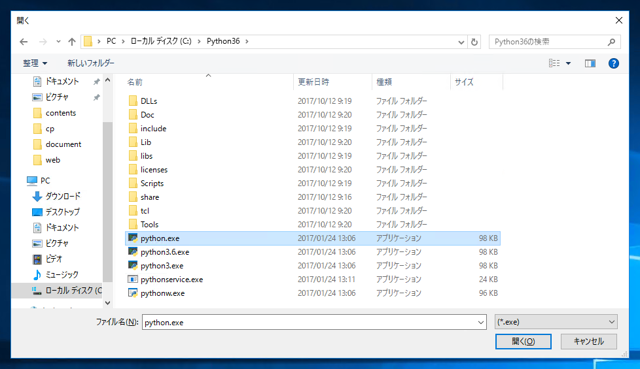
Task: Go back with the left arrow button
Action: tap(24, 42)
